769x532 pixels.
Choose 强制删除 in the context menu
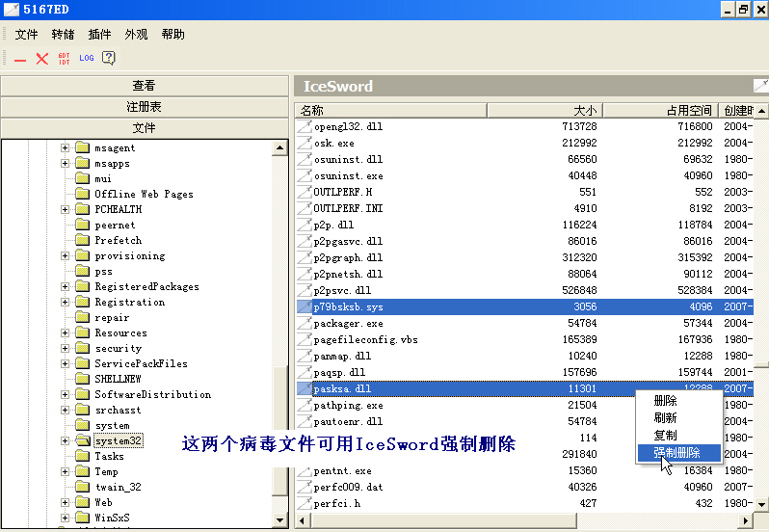[x=678, y=453]
